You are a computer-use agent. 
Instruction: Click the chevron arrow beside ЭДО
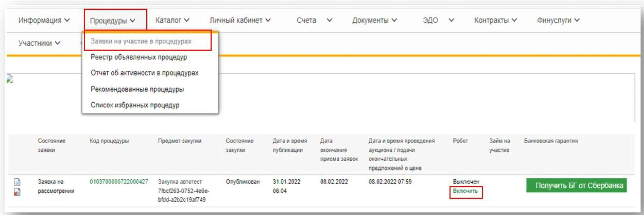click(x=451, y=20)
